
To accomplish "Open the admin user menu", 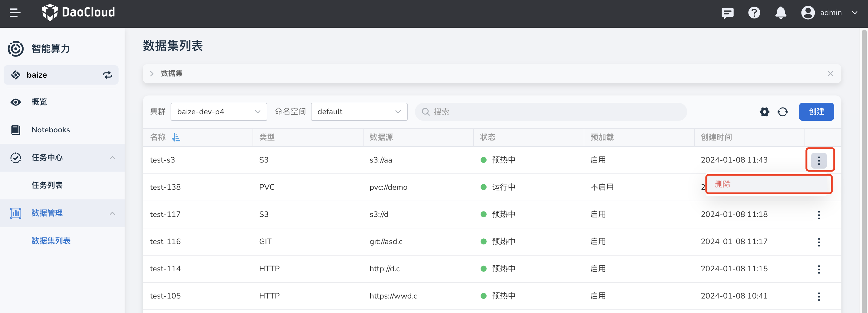I will click(x=829, y=13).
